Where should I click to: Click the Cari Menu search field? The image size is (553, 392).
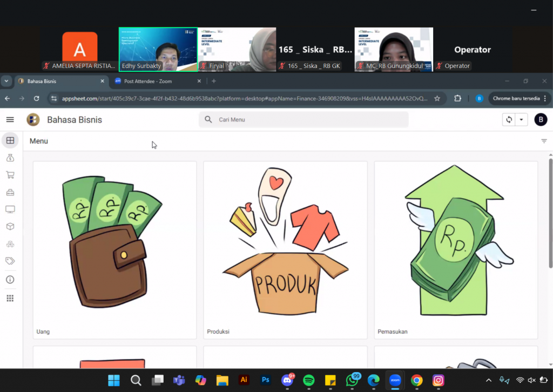[x=308, y=120]
